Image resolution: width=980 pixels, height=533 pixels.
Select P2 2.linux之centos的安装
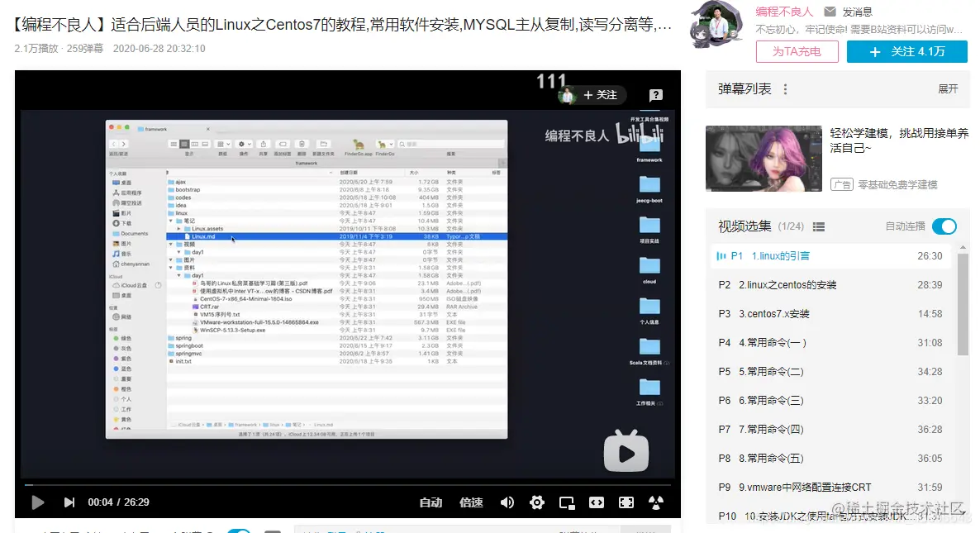tap(830, 285)
